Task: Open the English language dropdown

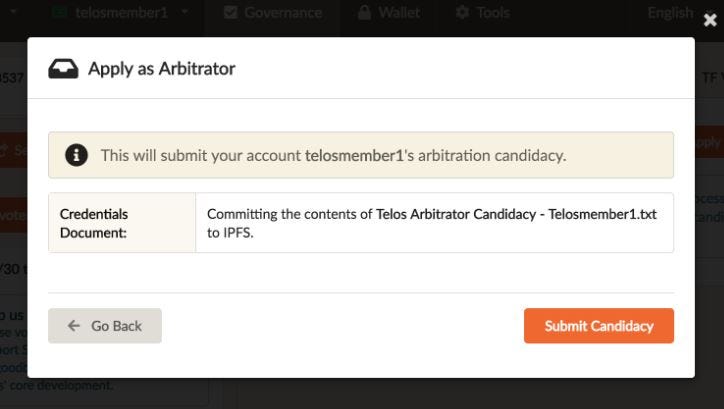Action: pos(670,12)
